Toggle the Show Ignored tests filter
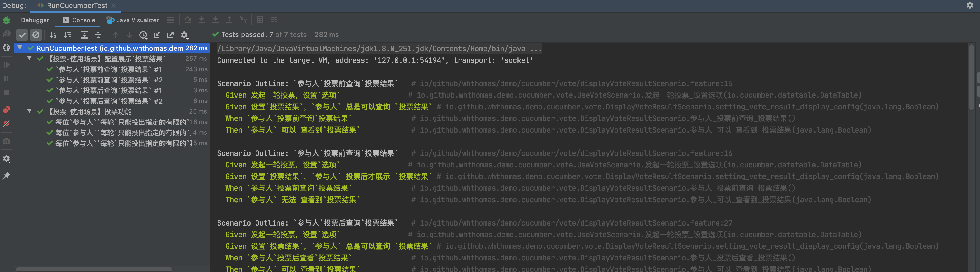Screen dimensions: 980x272 (x=36, y=35)
